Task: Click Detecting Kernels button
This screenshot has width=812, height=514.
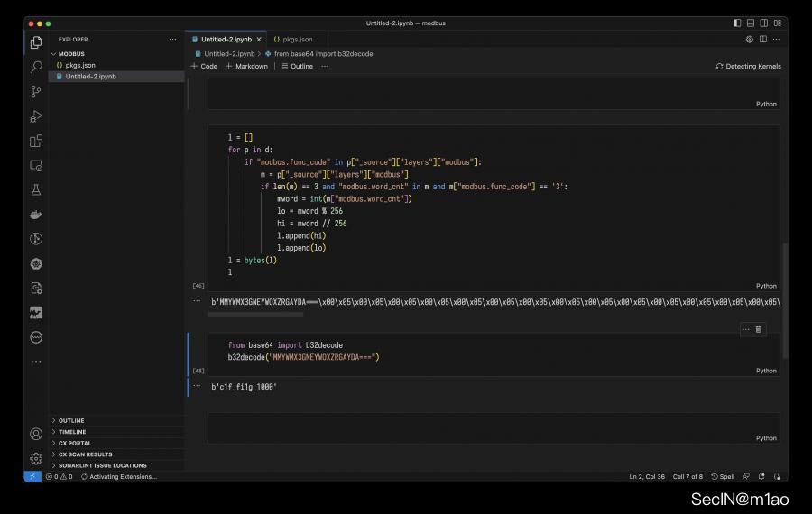Action: [748, 66]
